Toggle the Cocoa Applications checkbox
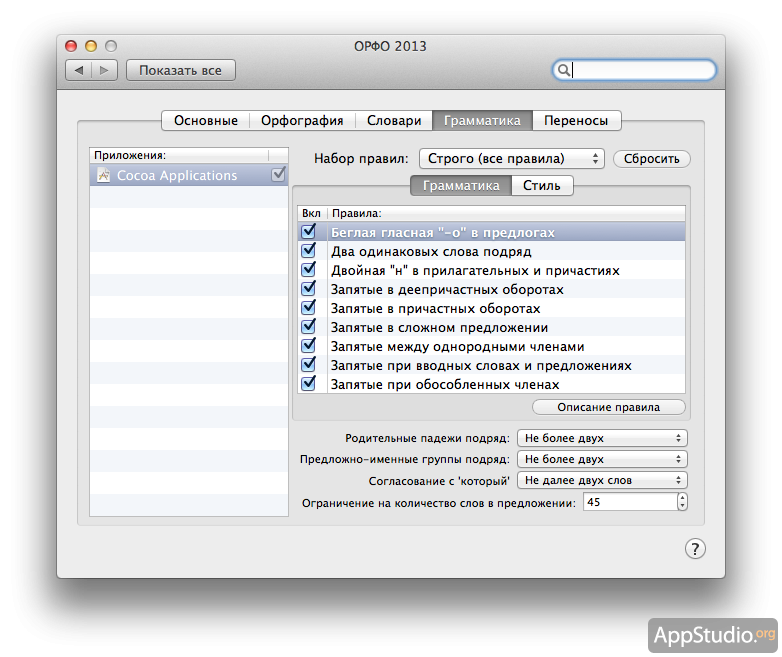This screenshot has width=782, height=657. click(278, 175)
